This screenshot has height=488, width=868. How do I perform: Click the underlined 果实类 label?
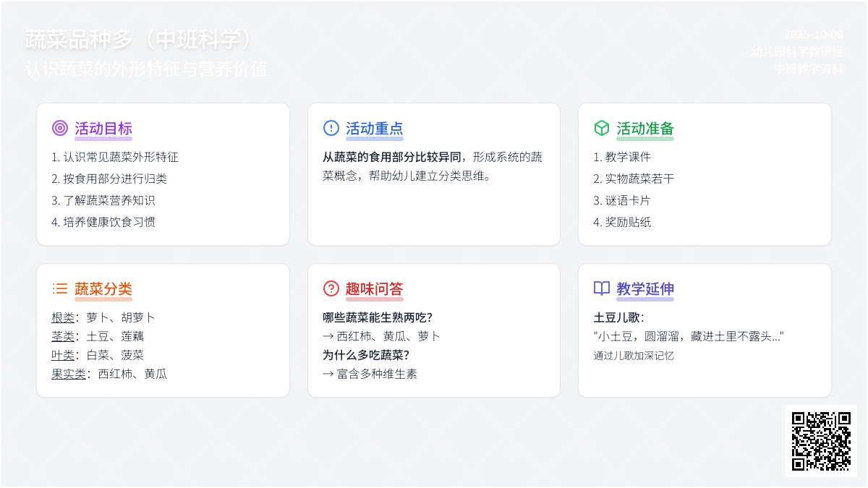[x=68, y=374]
